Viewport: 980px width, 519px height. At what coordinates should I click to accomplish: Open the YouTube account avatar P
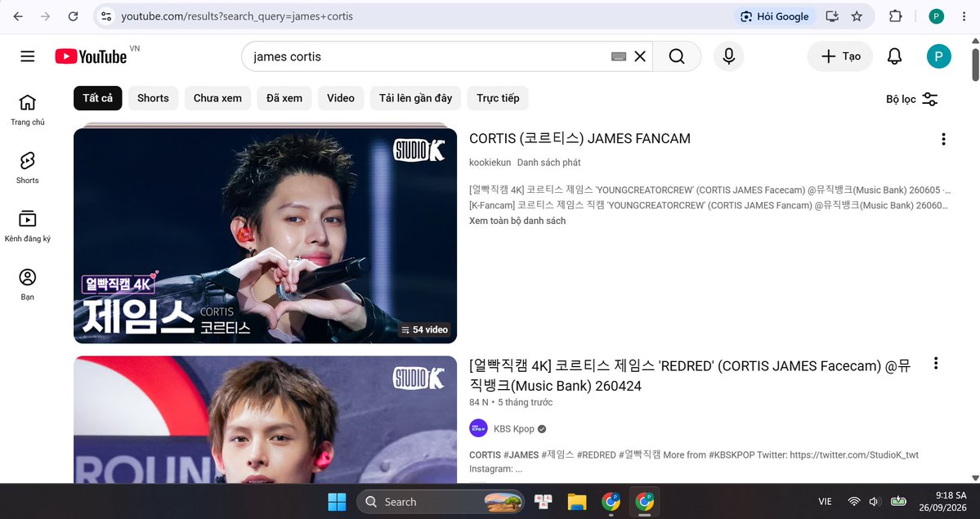coord(939,56)
